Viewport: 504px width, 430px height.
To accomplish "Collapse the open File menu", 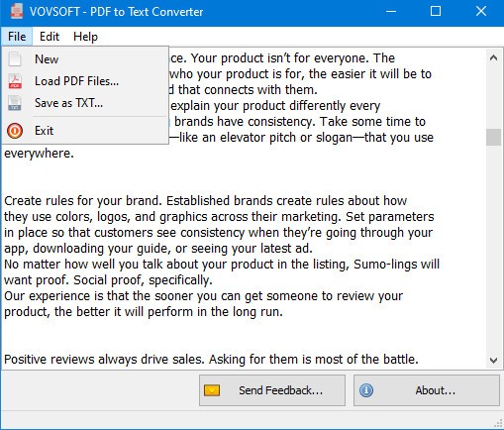I will [17, 37].
